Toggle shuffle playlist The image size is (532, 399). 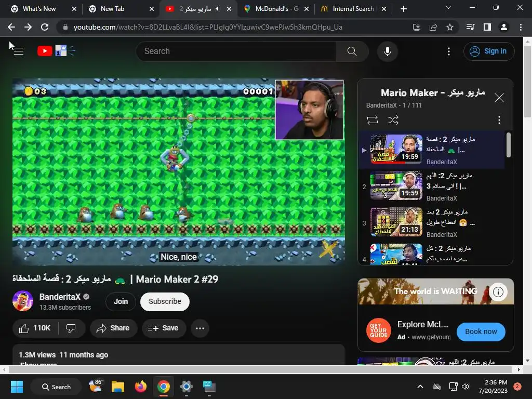(393, 120)
